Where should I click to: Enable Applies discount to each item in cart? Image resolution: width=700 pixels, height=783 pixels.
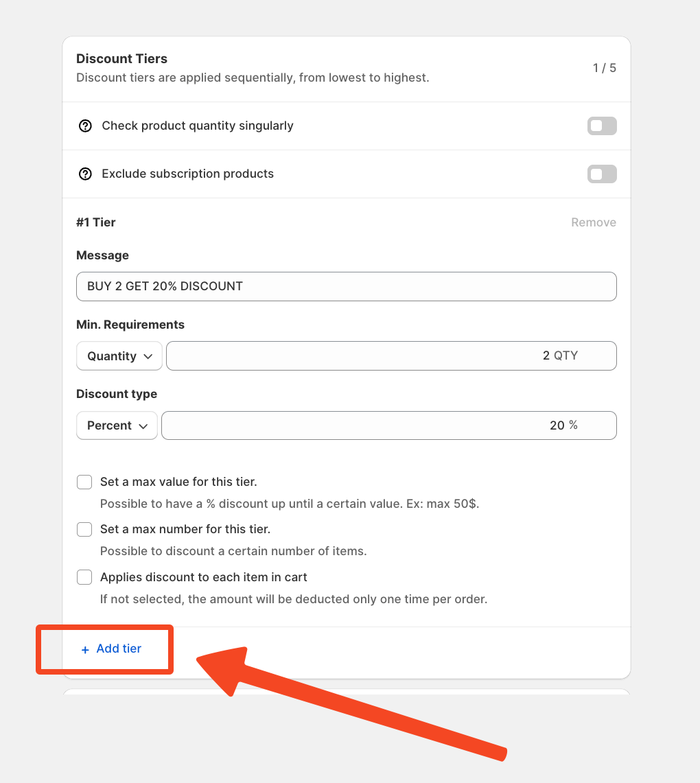tap(84, 578)
